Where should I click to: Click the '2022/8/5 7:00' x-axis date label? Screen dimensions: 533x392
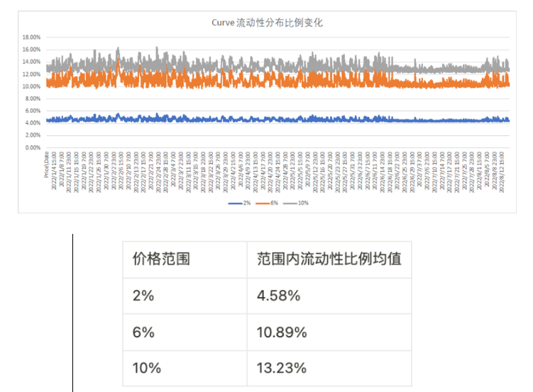pyautogui.click(x=487, y=169)
